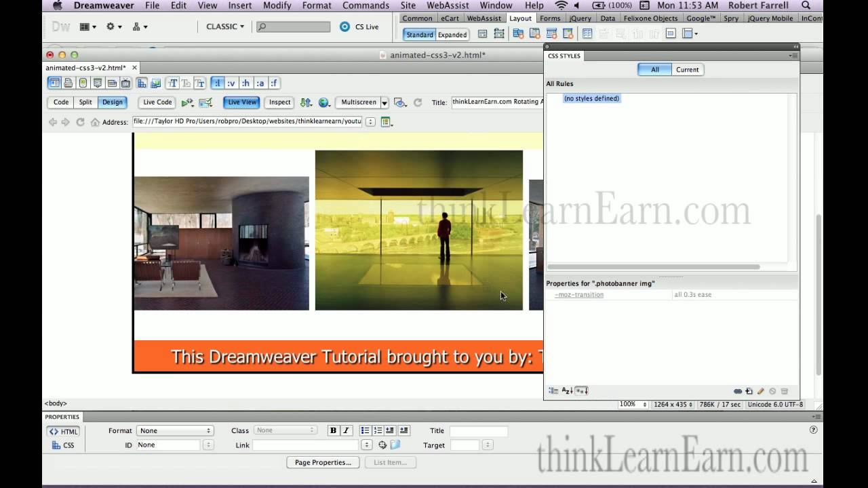The image size is (868, 488).
Task: Toggle the :f focus pseudo-class button
Action: click(x=274, y=83)
